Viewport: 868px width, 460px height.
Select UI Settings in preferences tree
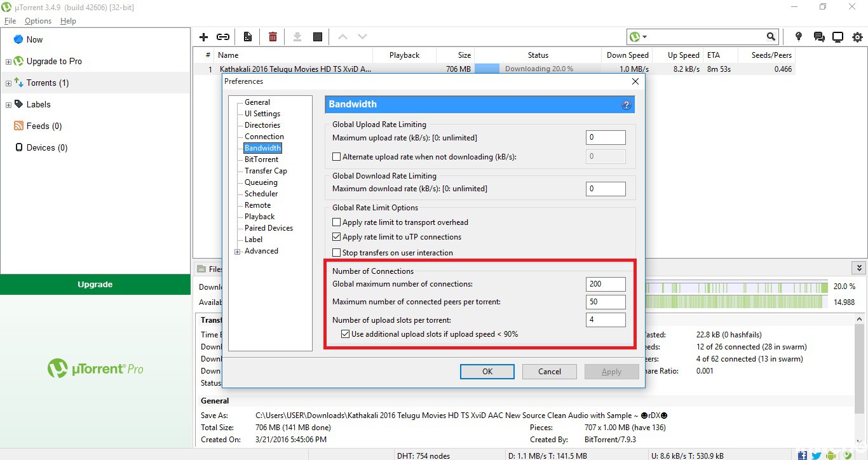coord(262,114)
